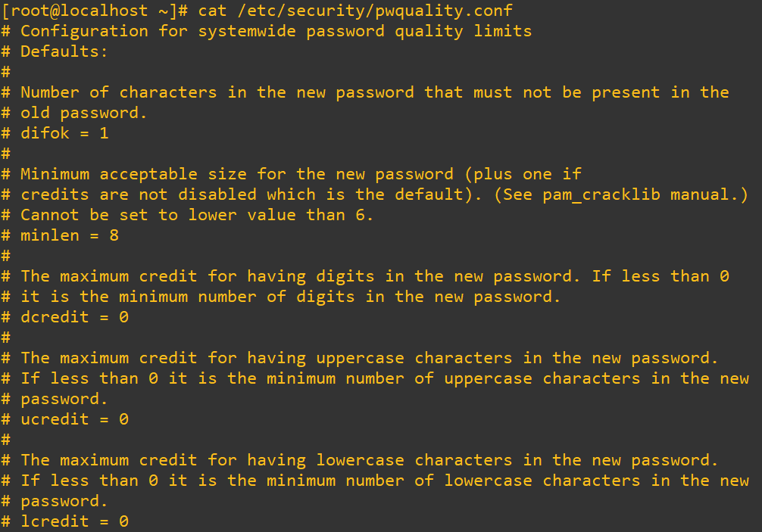Click the 'lcredit = 0' setting line
Screen dimensions: 762x532
click(x=73, y=521)
